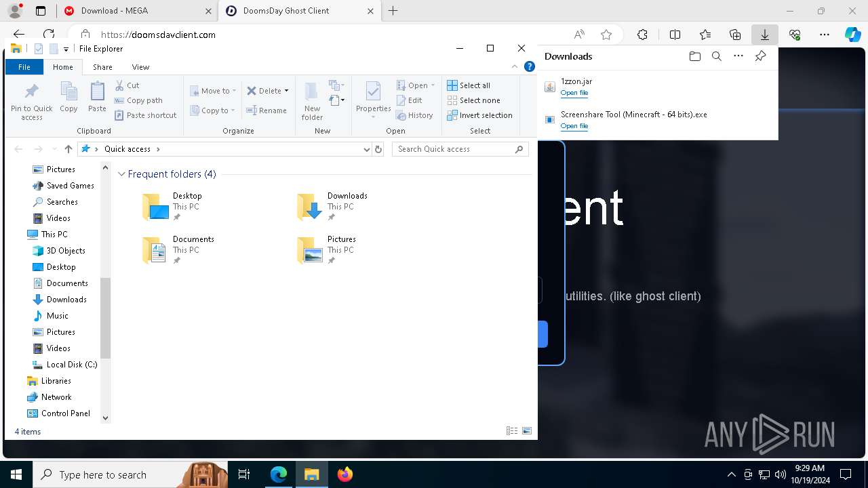Image resolution: width=868 pixels, height=488 pixels.
Task: Select Libraries in navigation pane
Action: click(x=48, y=381)
